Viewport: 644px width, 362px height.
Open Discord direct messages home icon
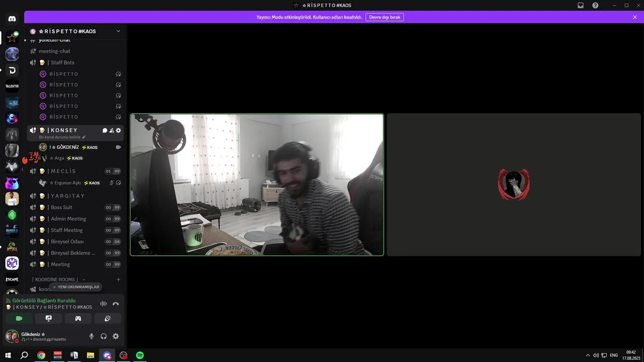tap(12, 19)
